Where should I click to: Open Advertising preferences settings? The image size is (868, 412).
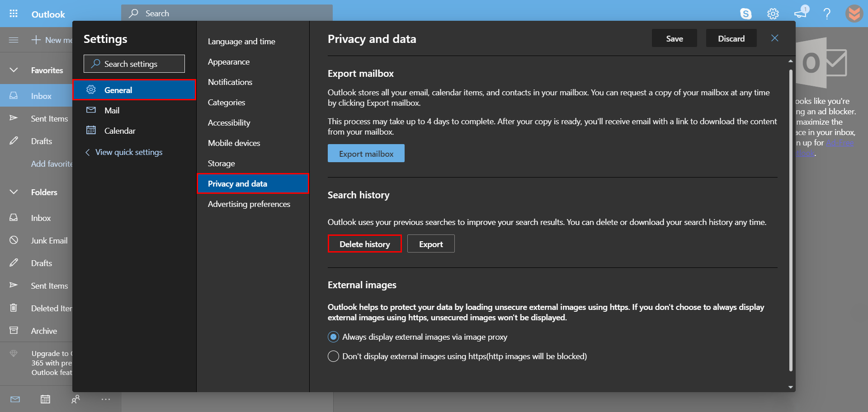click(x=253, y=204)
